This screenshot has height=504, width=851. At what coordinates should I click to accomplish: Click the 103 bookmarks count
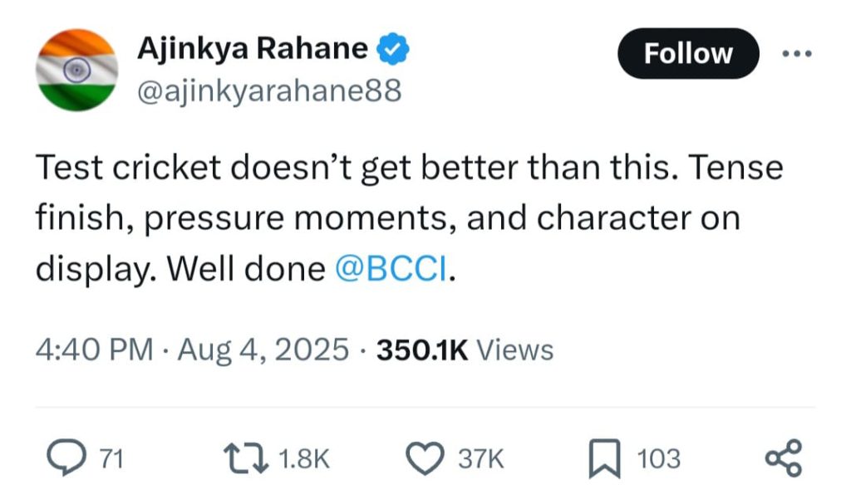(658, 459)
